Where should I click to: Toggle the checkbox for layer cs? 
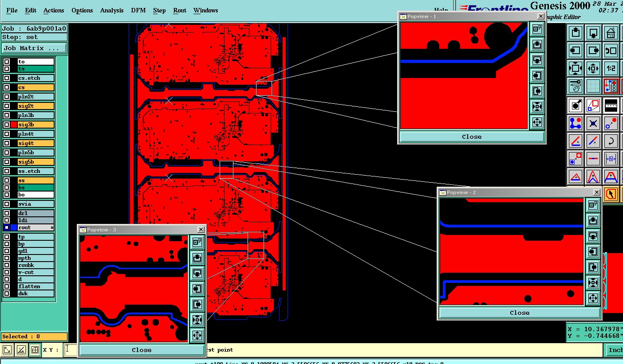coord(7,87)
